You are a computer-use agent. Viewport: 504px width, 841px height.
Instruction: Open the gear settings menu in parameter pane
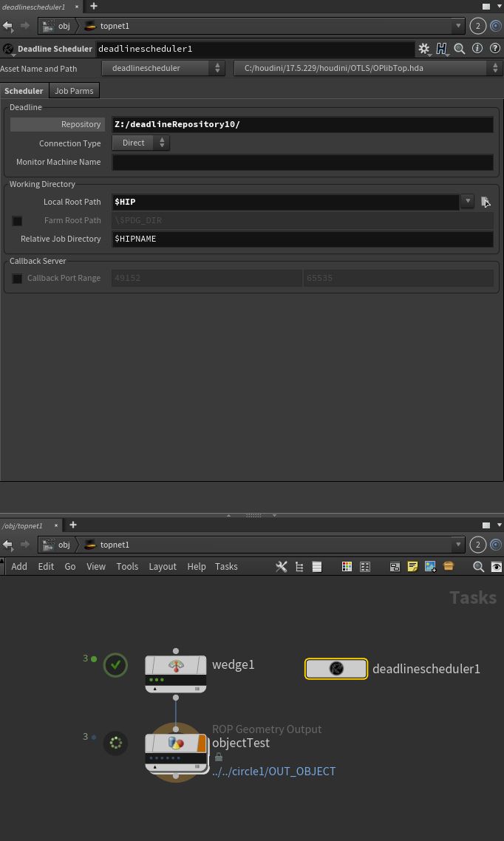tap(424, 49)
